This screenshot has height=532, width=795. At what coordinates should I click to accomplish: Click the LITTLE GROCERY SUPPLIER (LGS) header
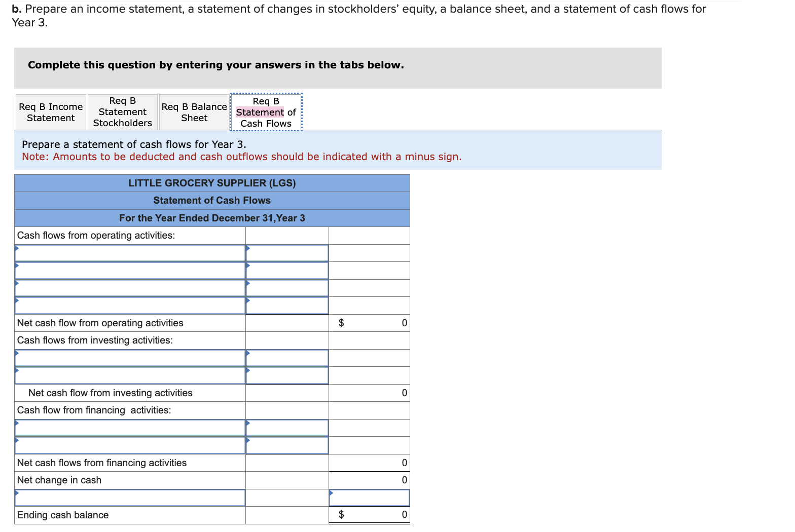coord(212,183)
